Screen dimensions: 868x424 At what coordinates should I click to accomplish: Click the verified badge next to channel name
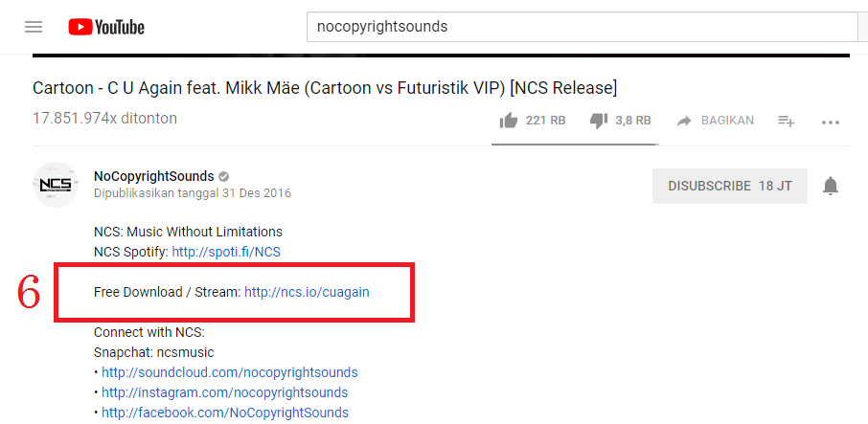(x=224, y=176)
